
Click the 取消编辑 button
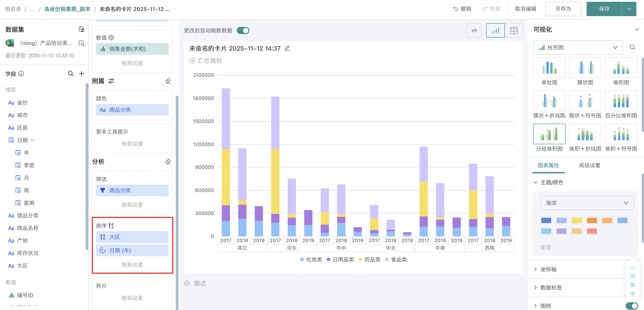pos(526,9)
